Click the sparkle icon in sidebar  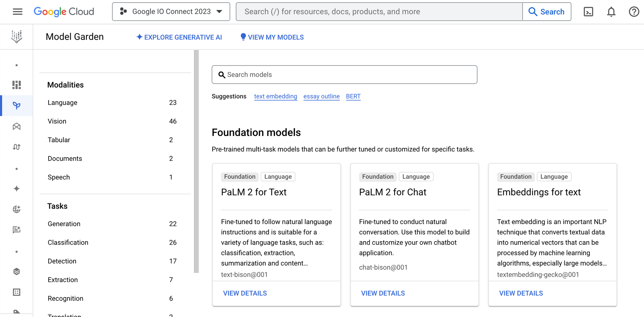(x=16, y=189)
